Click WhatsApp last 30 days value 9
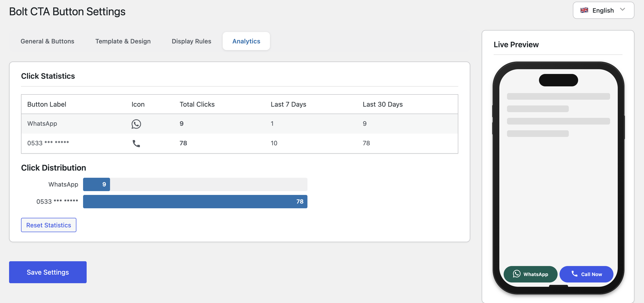Screen dimensions: 644x303 click(x=364, y=124)
